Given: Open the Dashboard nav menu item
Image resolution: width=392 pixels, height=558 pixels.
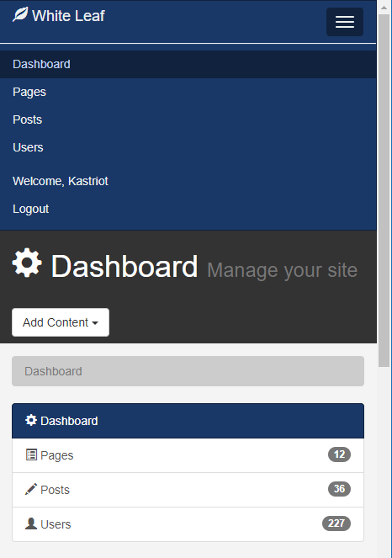Looking at the screenshot, I should 188,65.
